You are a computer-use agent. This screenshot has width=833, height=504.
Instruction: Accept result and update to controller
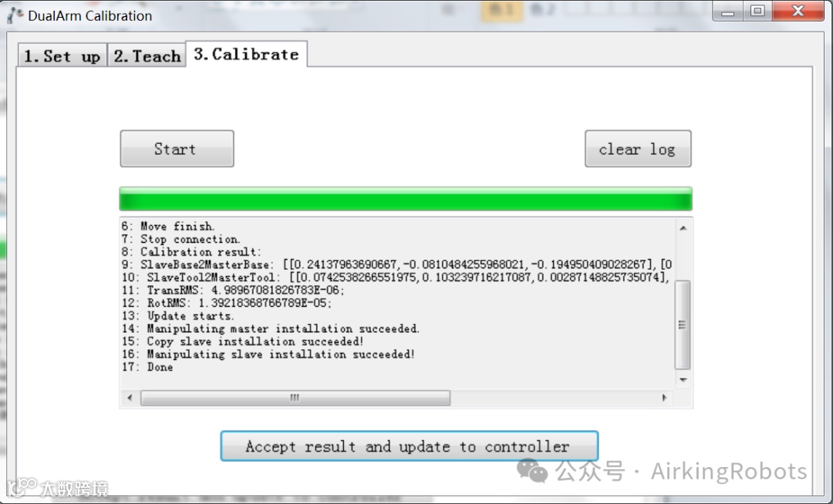tap(409, 446)
